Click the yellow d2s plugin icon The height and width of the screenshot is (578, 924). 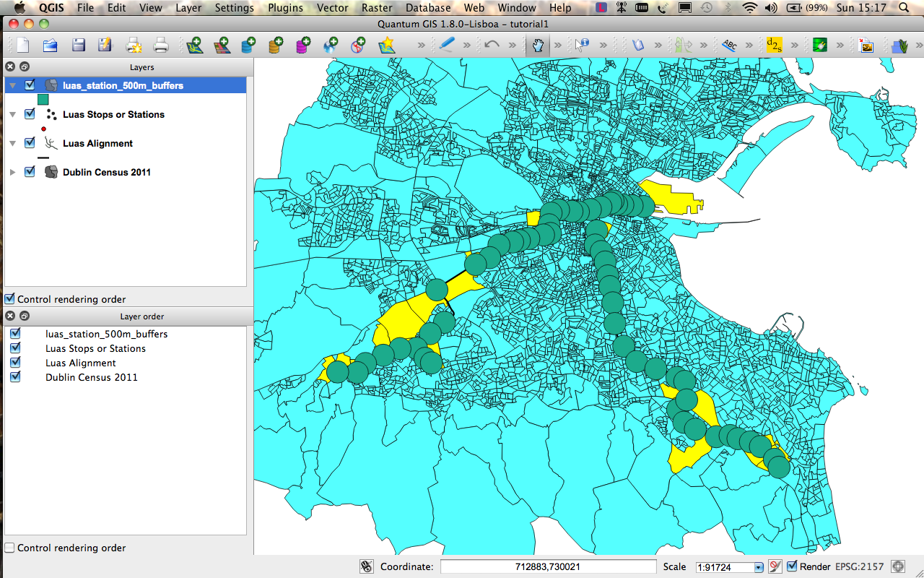[774, 45]
